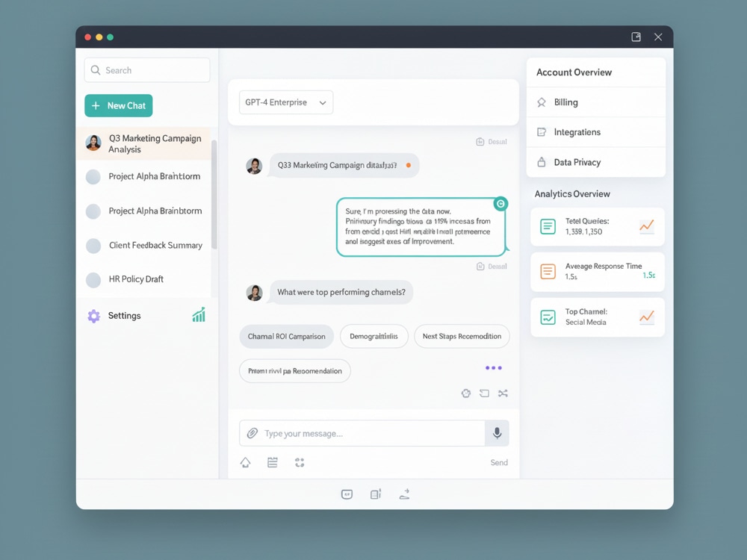Open the Settings gear icon
Image resolution: width=747 pixels, height=560 pixels.
click(94, 316)
